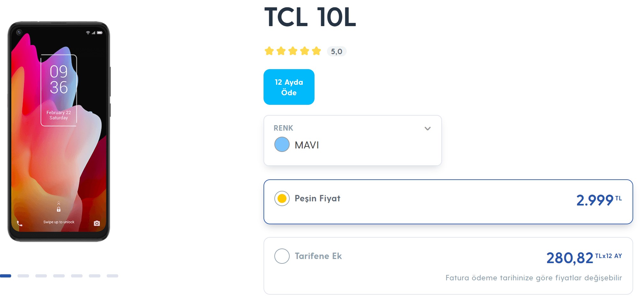The height and width of the screenshot is (302, 644).
Task: Click the fifth rating star
Action: (316, 51)
